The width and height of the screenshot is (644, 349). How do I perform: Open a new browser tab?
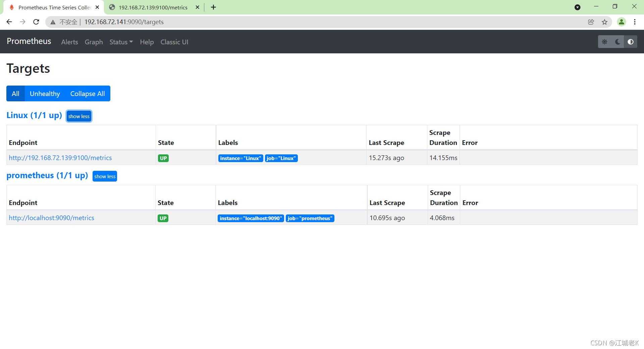click(213, 7)
